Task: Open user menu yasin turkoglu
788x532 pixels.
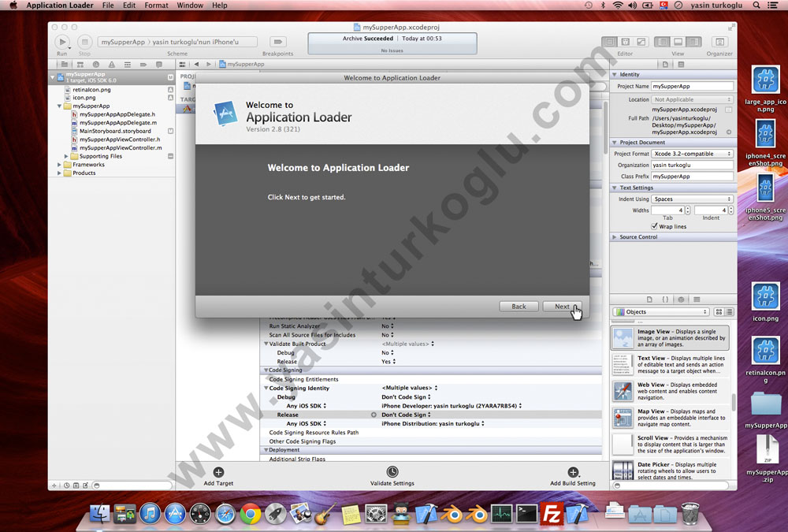Action: pos(716,5)
